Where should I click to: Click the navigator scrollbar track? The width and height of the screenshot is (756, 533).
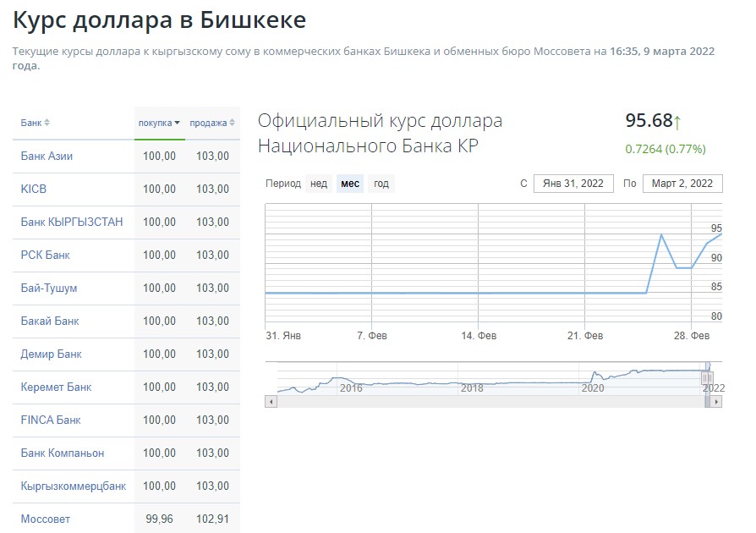490,401
